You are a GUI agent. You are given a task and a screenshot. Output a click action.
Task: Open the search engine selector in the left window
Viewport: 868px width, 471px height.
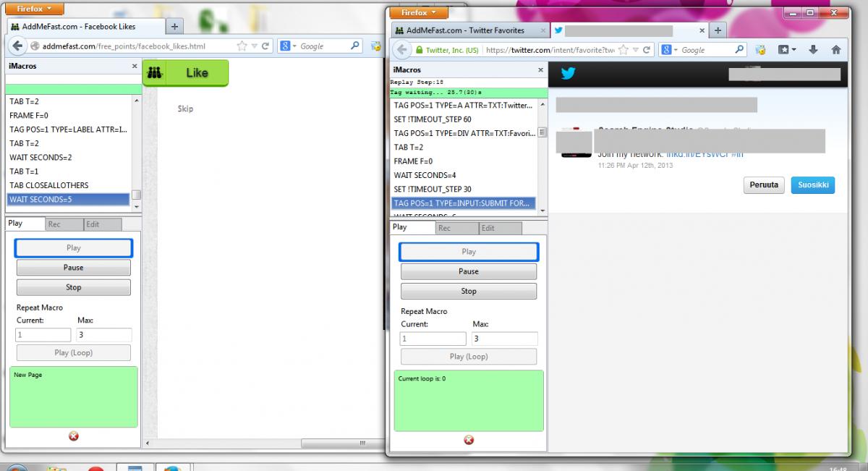[289, 46]
